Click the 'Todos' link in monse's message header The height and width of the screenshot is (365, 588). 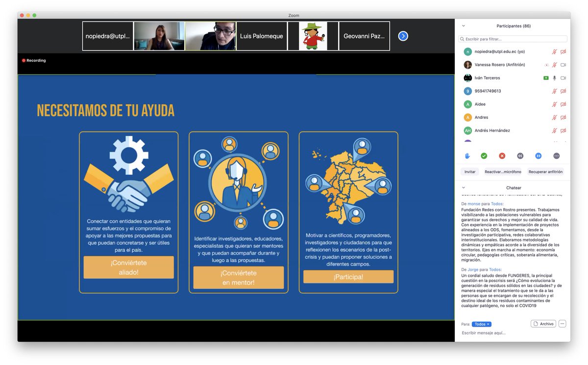click(496, 204)
